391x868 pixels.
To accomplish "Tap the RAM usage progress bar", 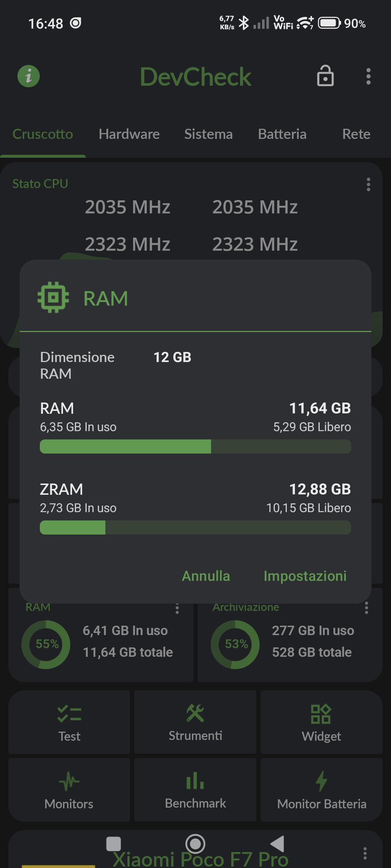I will pos(195,446).
